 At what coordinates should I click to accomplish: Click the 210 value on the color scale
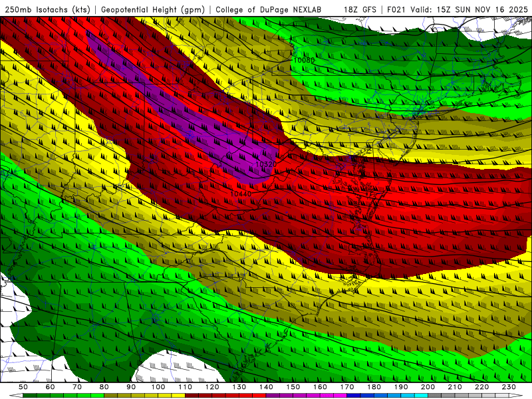coord(455,387)
